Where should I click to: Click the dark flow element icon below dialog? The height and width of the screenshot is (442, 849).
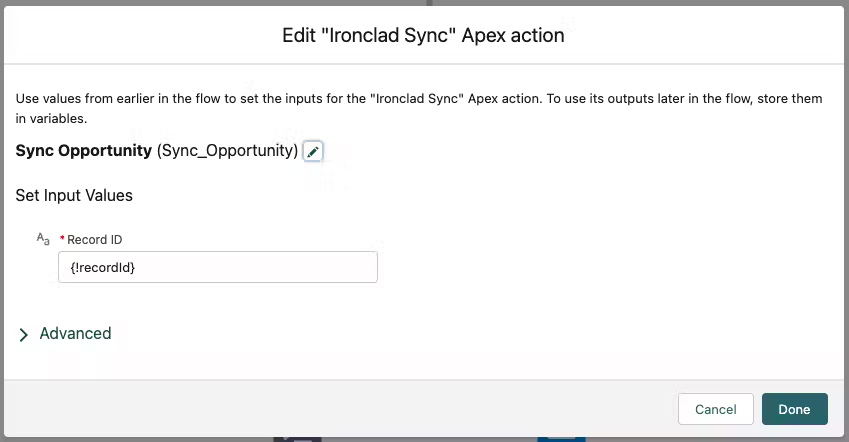298,437
